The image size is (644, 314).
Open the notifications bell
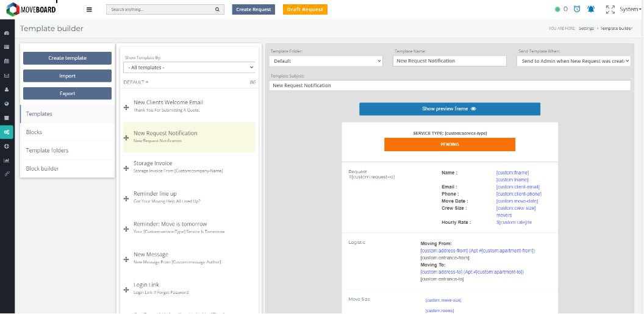[x=590, y=9]
